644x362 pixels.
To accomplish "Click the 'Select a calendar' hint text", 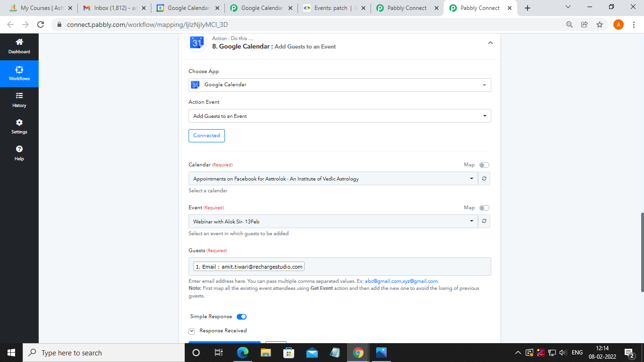I will tap(208, 190).
